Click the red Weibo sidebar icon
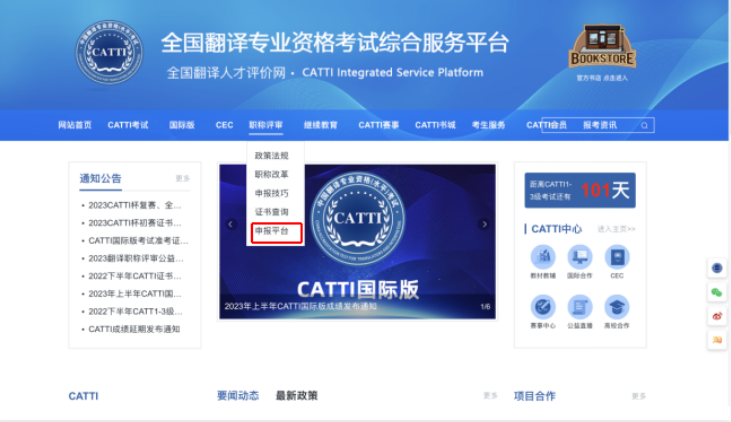 tap(717, 315)
